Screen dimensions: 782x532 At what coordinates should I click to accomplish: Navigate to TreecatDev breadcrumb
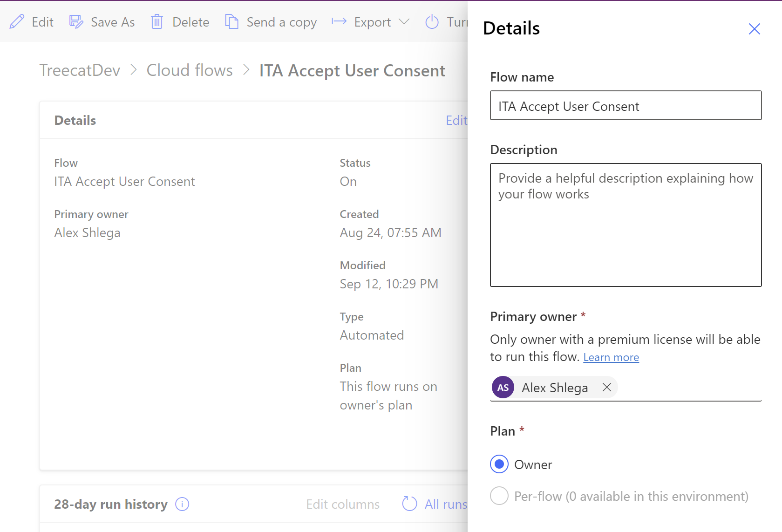point(80,70)
